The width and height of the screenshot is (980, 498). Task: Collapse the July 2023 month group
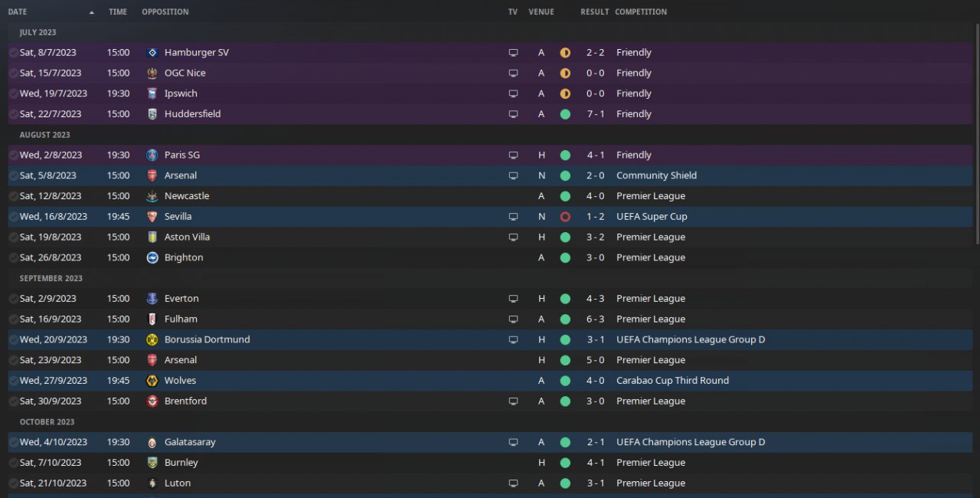(x=38, y=32)
